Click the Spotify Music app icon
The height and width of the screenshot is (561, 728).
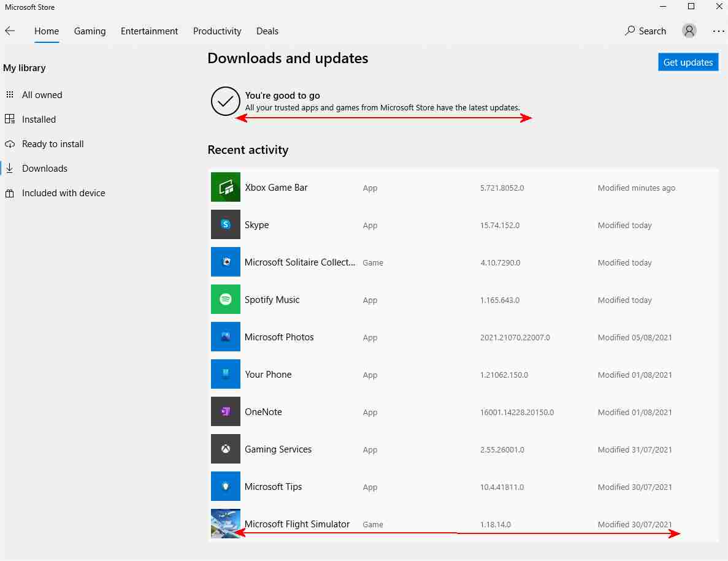226,299
